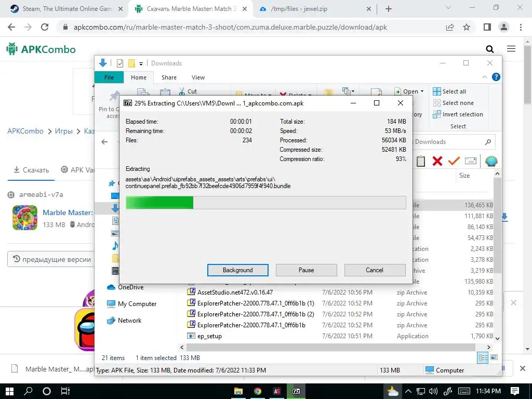532x399 pixels.
Task: Open the Chrome tab search chevron
Action: pos(448,7)
